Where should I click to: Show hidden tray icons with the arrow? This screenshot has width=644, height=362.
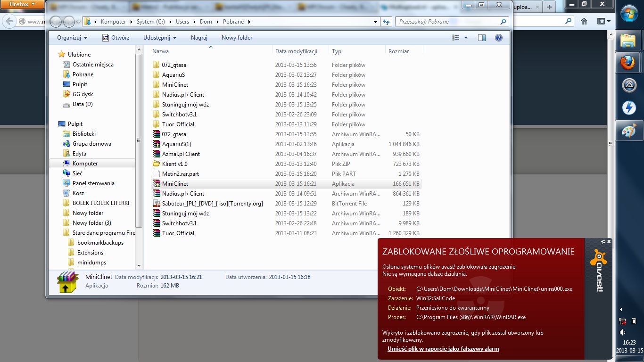pyautogui.click(x=620, y=310)
